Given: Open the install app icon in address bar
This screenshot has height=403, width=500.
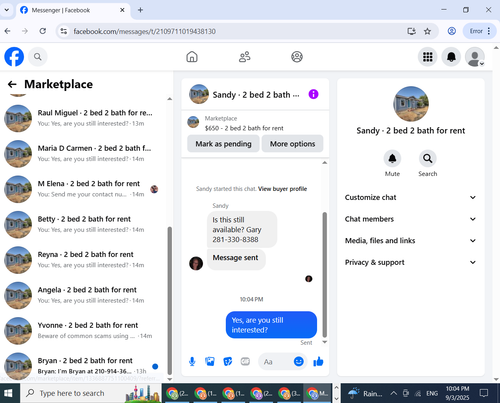Looking at the screenshot, I should 411,31.
